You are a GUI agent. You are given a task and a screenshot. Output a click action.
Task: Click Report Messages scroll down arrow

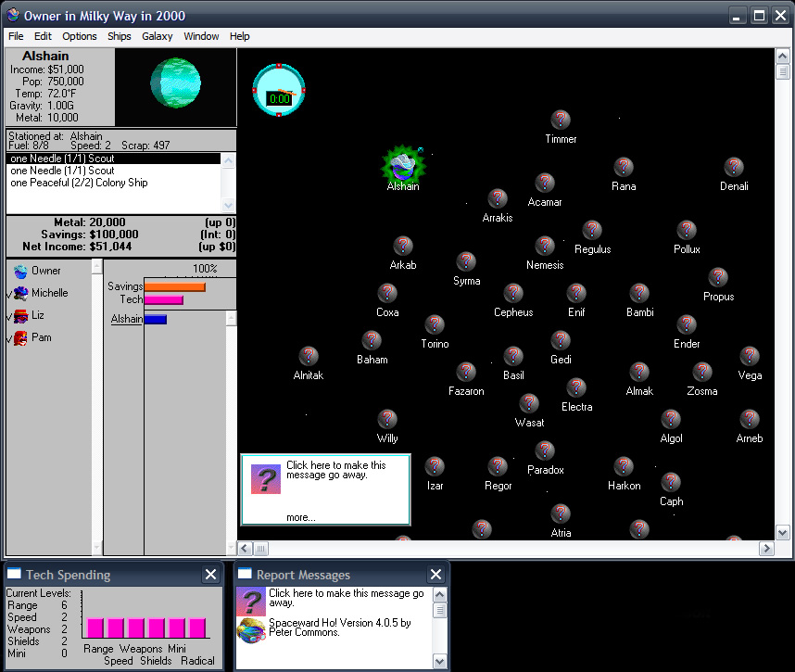439,662
